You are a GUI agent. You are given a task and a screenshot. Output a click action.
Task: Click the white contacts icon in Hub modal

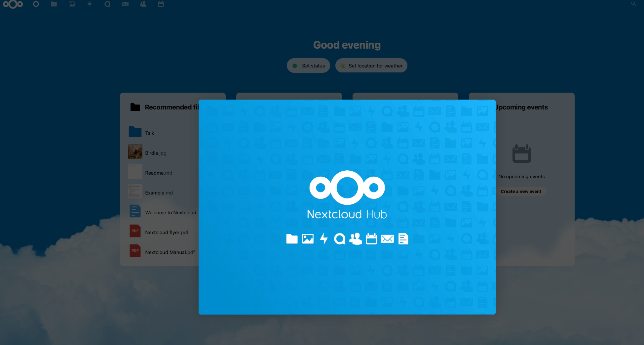(356, 239)
